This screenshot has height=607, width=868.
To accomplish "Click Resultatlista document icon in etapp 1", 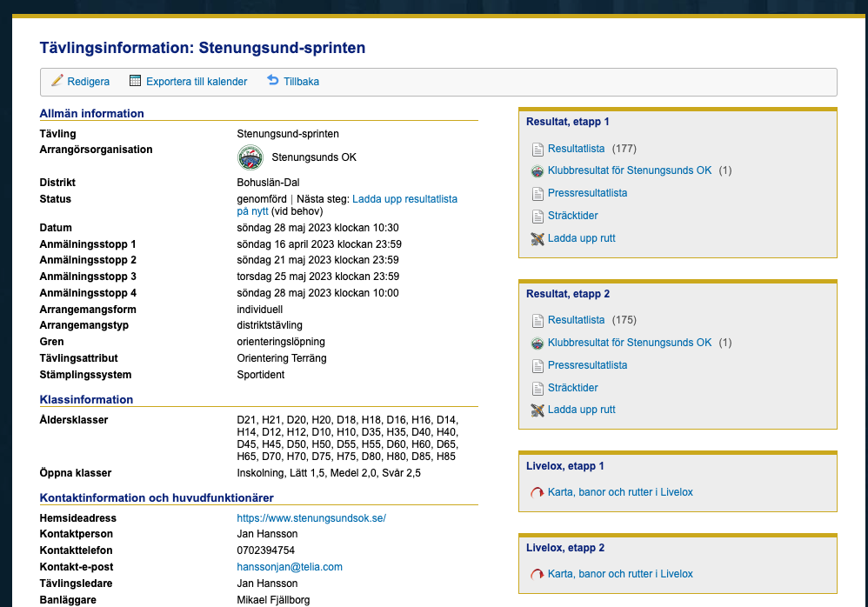I will click(x=537, y=149).
